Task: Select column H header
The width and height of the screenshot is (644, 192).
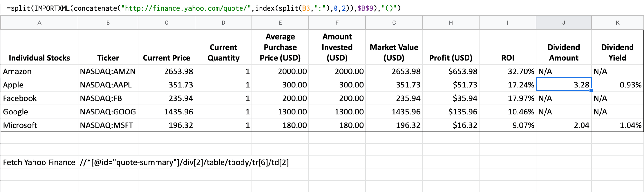Action: coord(451,23)
